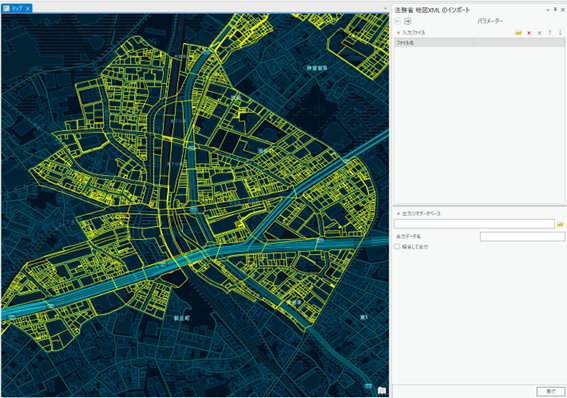Image resolution: width=567 pixels, height=398 pixels.
Task: Open the pane options dropdown arrow
Action: pos(548,10)
